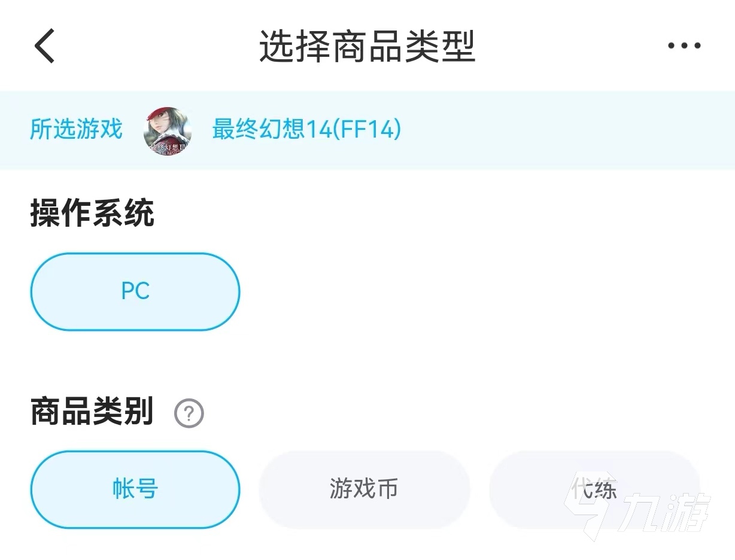Return to the previous page
735x560 pixels.
click(x=45, y=45)
